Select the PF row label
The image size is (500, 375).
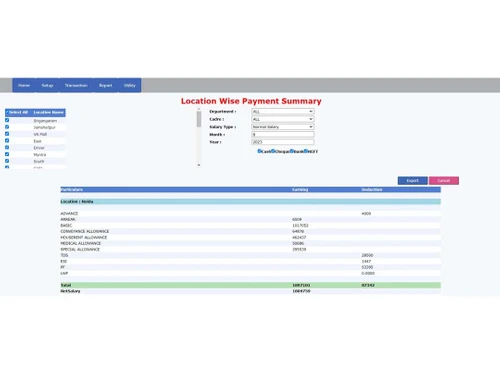click(62, 267)
